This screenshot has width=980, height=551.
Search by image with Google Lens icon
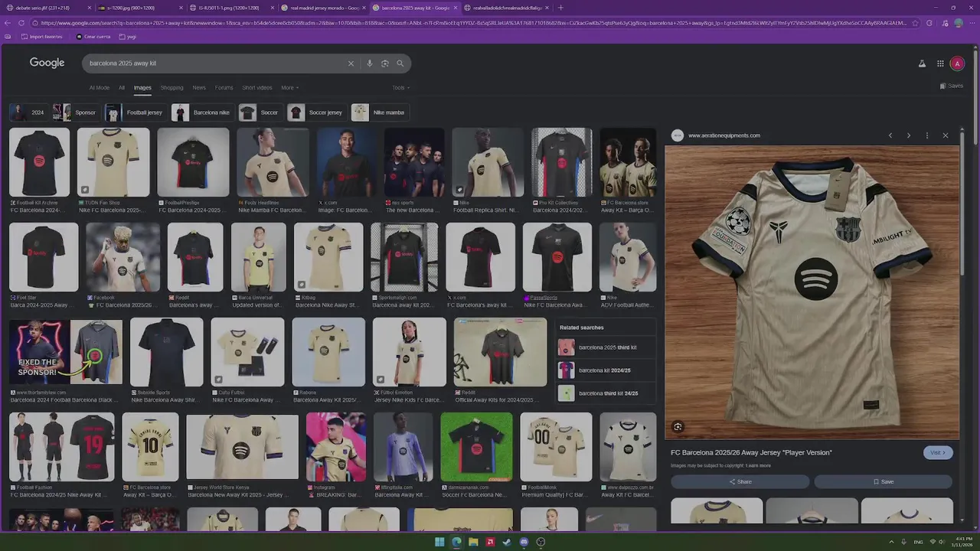384,64
